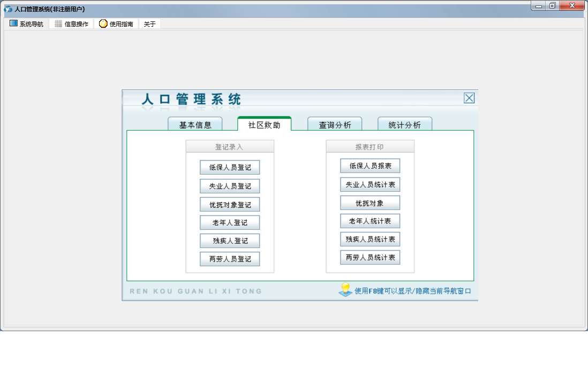The width and height of the screenshot is (588, 389).
Task: Select the 社区救助 tab
Action: click(265, 124)
